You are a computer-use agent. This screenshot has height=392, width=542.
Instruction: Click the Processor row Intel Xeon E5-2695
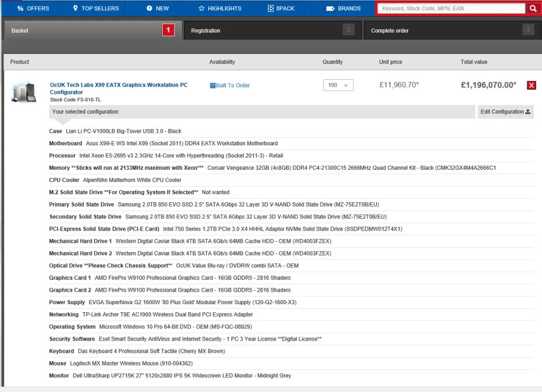click(x=292, y=156)
